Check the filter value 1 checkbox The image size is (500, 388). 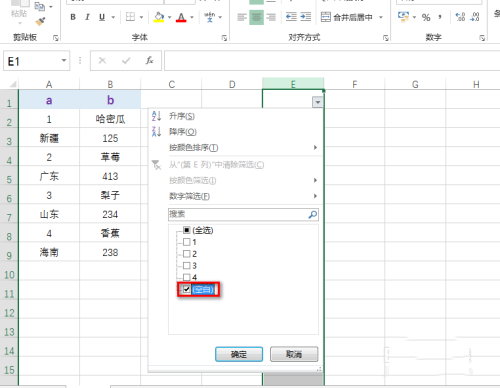pyautogui.click(x=186, y=242)
